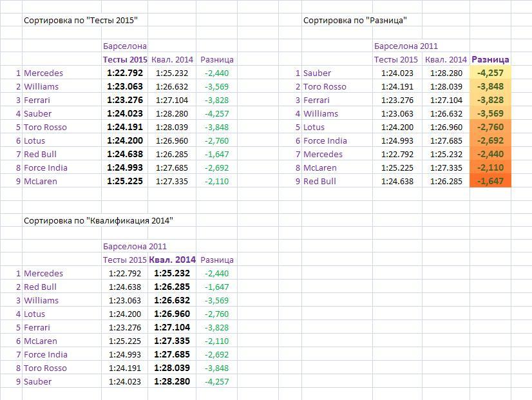
Task: Click the bold 1:27.335 McLaren qualifying time
Action: click(172, 341)
